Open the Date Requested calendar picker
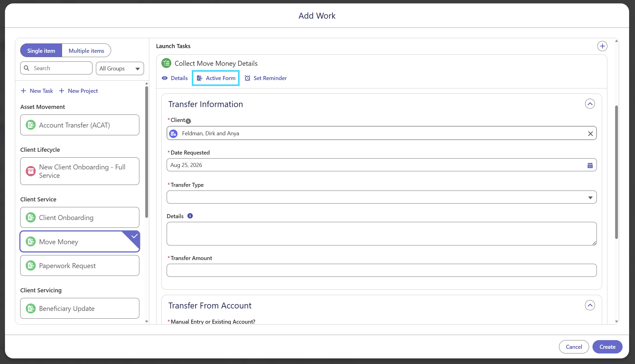Viewport: 635px width, 364px height. (x=590, y=165)
